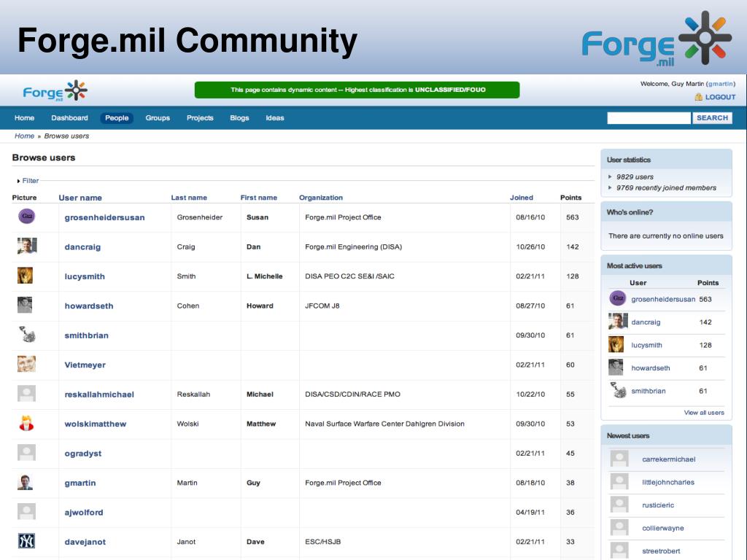Click View all users link
747x560 pixels.
point(704,413)
